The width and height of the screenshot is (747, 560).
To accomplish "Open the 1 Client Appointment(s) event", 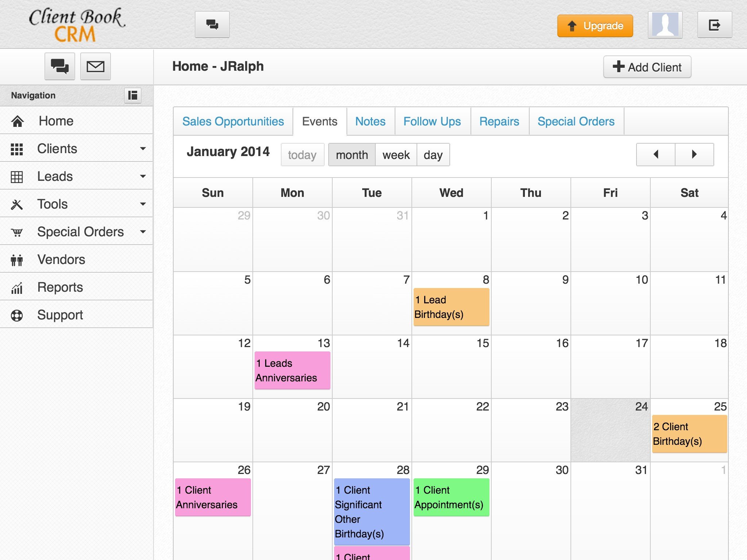I will [452, 497].
